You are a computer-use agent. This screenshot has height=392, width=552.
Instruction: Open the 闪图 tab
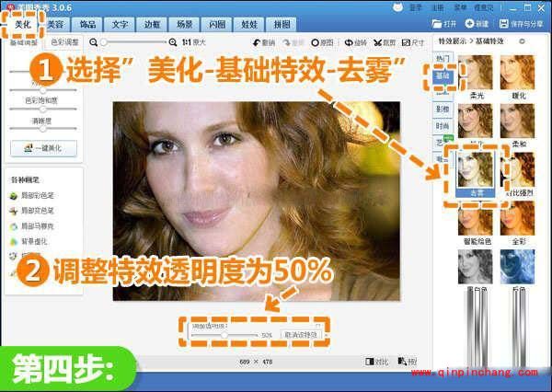point(217,24)
